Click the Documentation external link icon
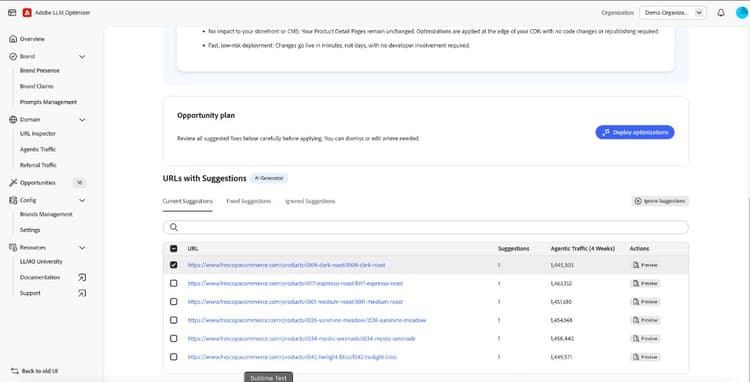The width and height of the screenshot is (750, 382). point(82,277)
